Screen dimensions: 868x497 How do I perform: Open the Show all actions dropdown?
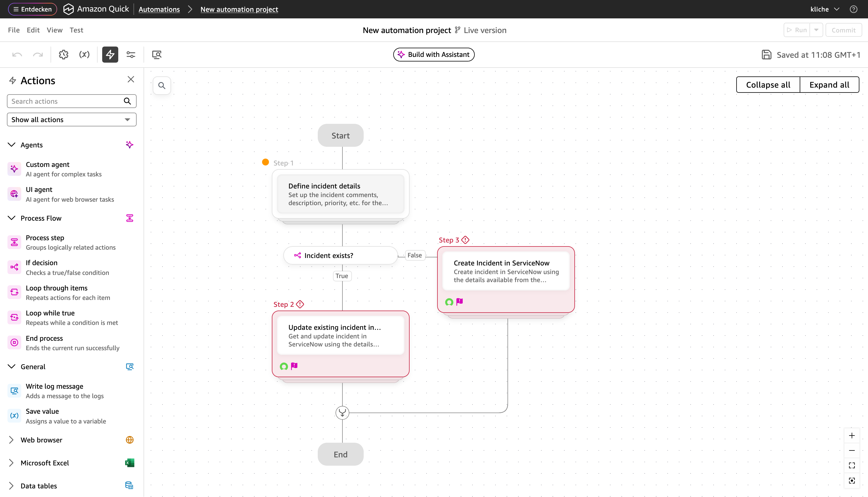pyautogui.click(x=72, y=120)
